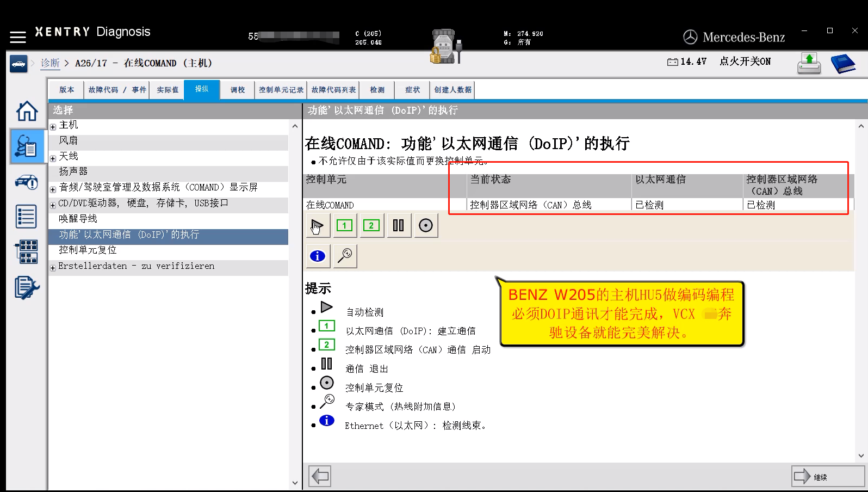Viewport: 868px width, 492px height.
Task: Start automatic detection with play button
Action: coord(318,225)
